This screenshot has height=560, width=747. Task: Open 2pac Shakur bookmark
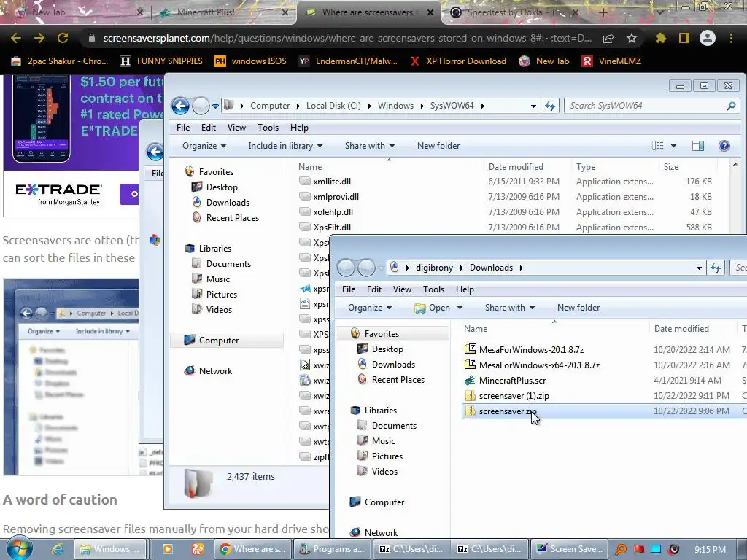pyautogui.click(x=60, y=61)
